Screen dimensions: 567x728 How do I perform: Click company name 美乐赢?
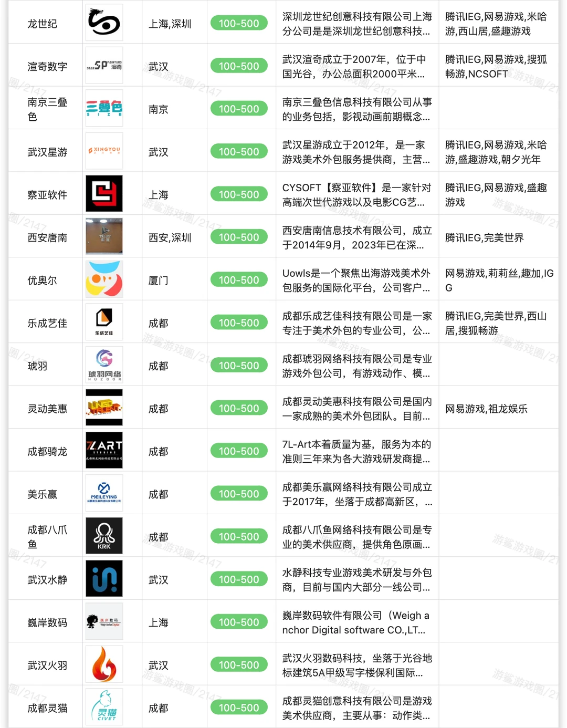(43, 495)
